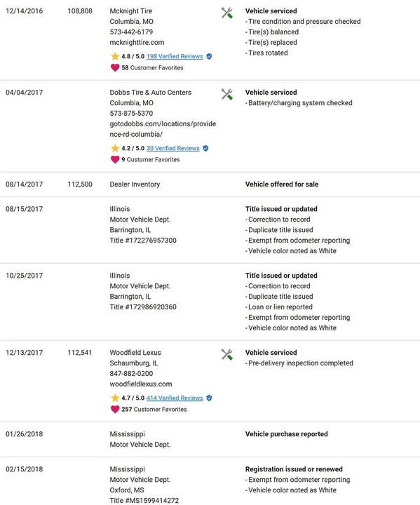This screenshot has width=420, height=505.
Task: Open the 30 Verified Reviews link
Action: [x=173, y=148]
